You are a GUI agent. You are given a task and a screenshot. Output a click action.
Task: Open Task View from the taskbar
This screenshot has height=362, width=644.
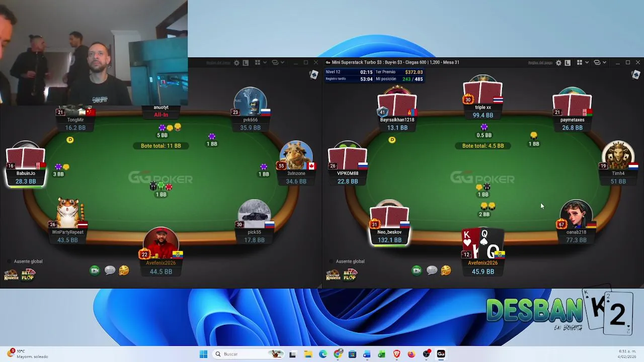tap(292, 354)
